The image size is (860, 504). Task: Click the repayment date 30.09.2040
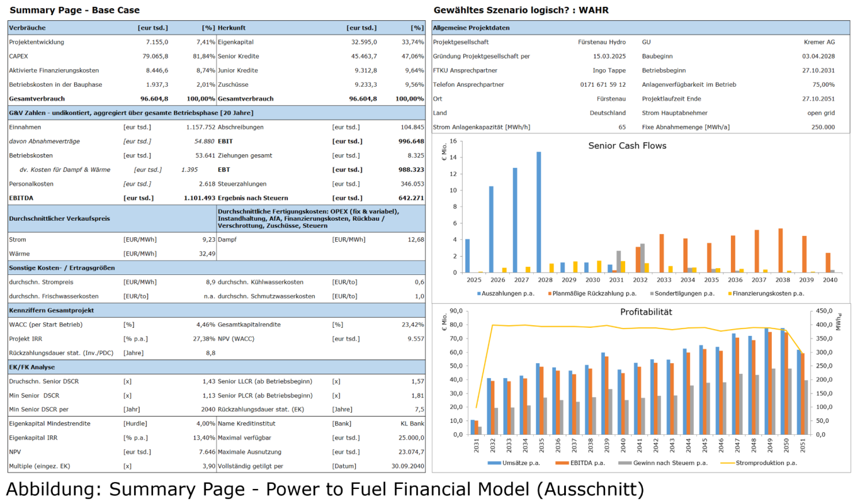coord(407,466)
